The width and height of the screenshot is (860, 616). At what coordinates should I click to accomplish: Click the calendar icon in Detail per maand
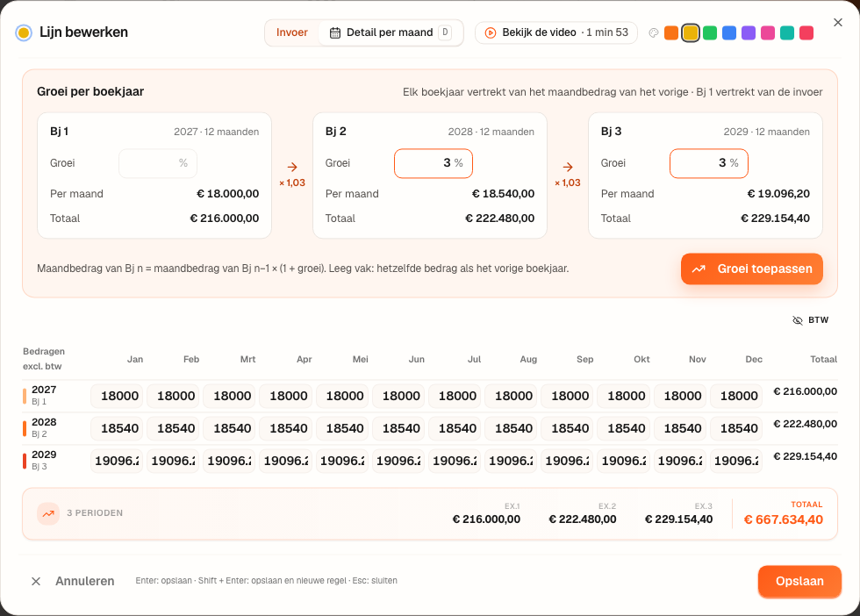(x=334, y=33)
